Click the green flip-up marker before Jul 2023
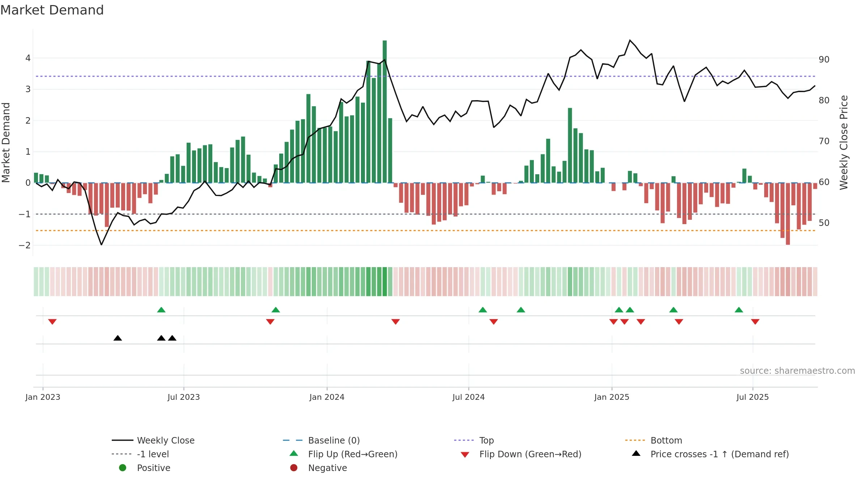The image size is (868, 488). tap(161, 310)
